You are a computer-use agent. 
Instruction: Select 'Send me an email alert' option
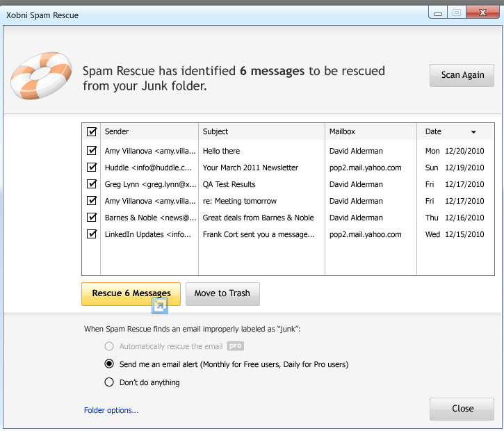point(109,364)
